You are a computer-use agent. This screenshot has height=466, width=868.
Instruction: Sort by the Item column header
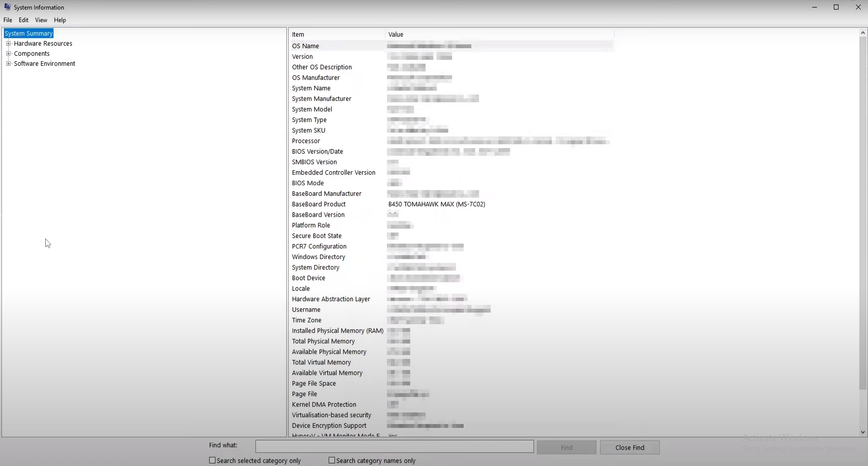pyautogui.click(x=337, y=34)
